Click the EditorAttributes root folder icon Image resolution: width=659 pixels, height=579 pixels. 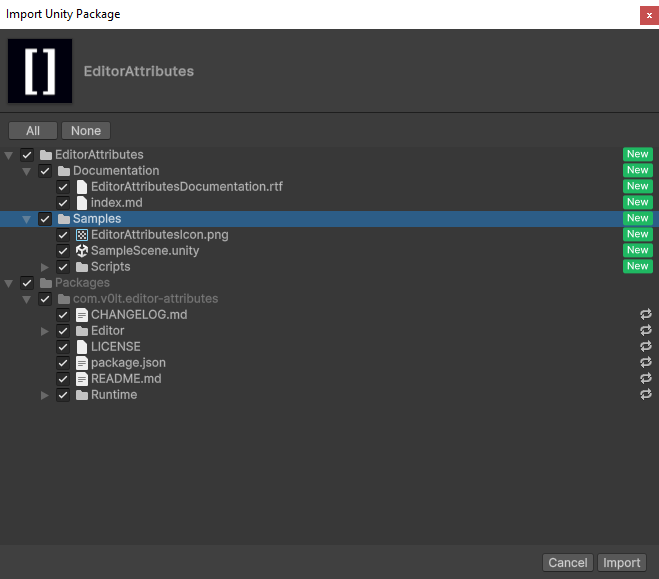coord(46,155)
